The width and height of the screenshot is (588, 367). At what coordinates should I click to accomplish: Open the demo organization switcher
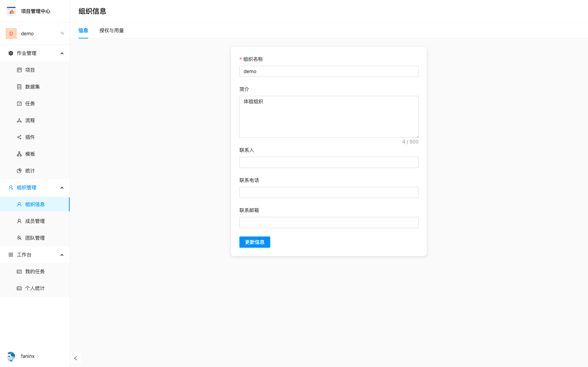pos(35,34)
